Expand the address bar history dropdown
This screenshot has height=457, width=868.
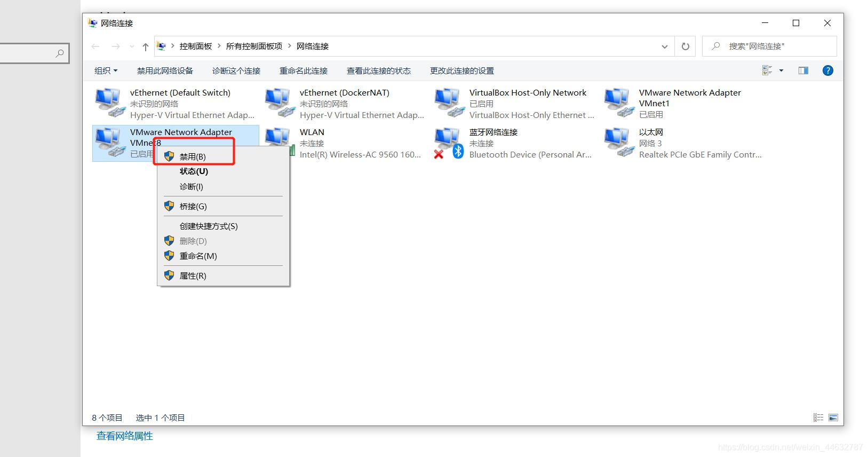tap(665, 46)
